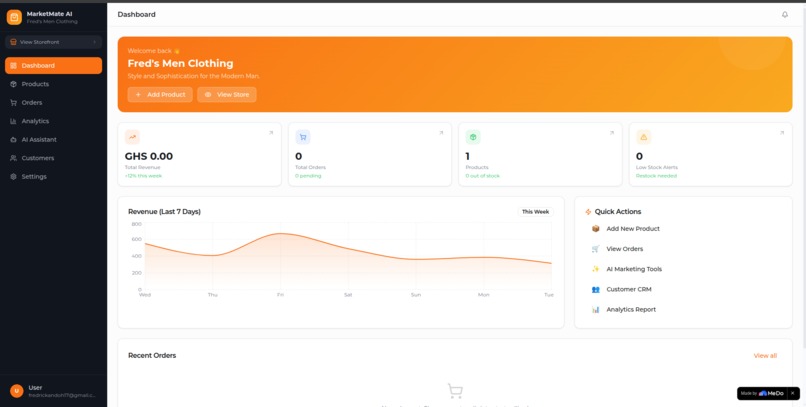The image size is (806, 407).
Task: Click the Fred's Men Clothing banner heading
Action: tap(180, 63)
